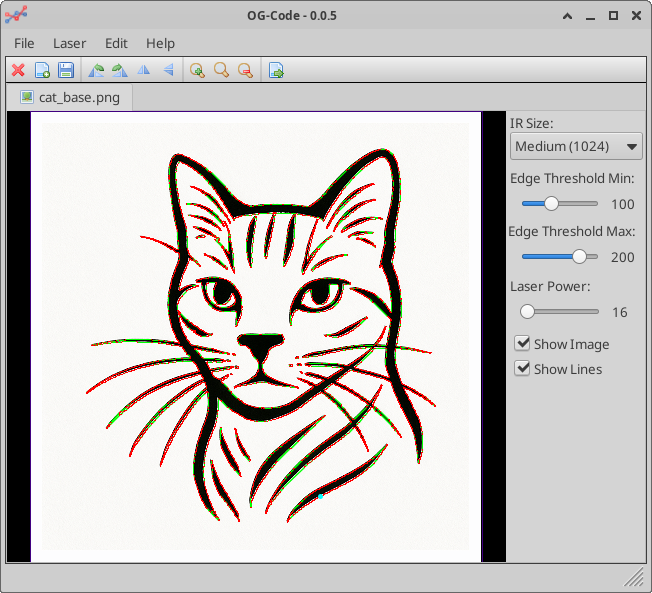Click the plain magnifier zoom-reset icon
The width and height of the screenshot is (652, 593).
(x=221, y=70)
